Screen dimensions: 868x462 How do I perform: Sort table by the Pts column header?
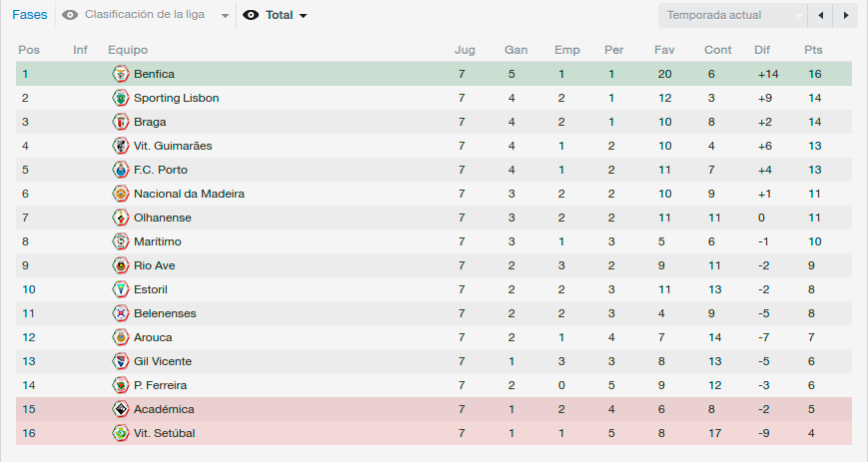point(813,50)
